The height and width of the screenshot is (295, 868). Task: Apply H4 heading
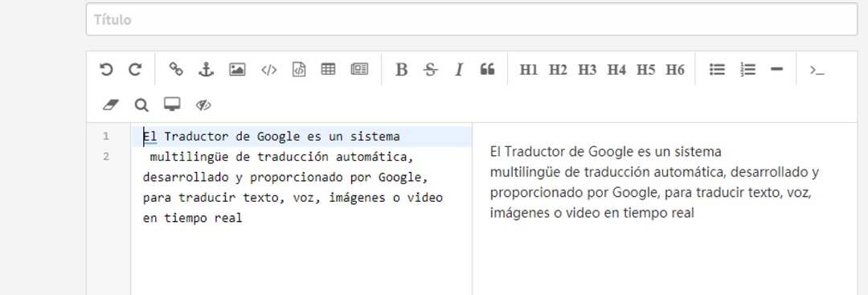(616, 70)
